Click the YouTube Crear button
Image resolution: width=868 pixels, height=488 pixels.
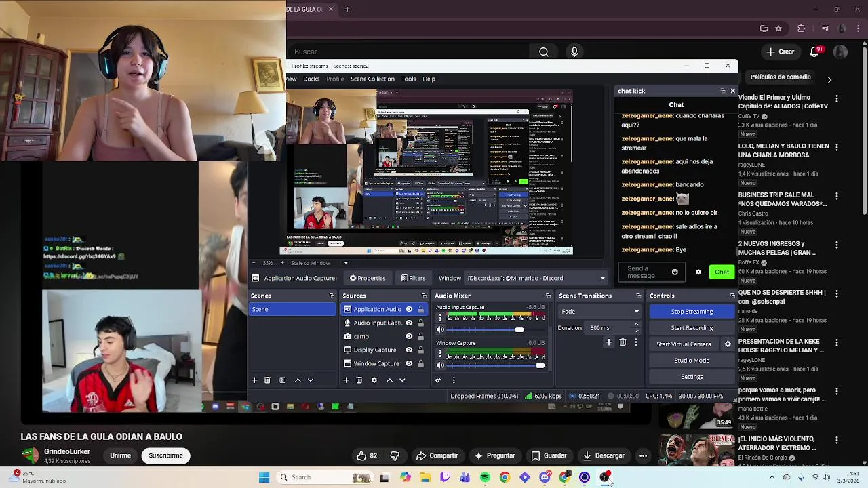pyautogui.click(x=780, y=52)
